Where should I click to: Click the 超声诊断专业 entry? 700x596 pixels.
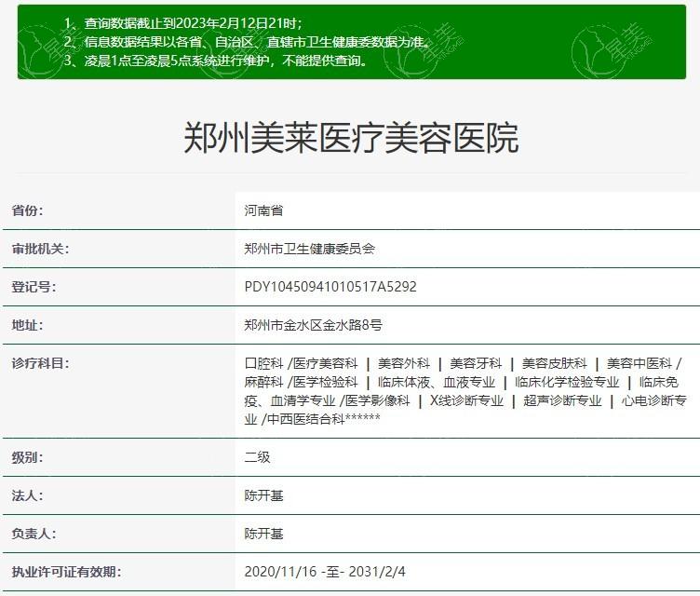562,400
